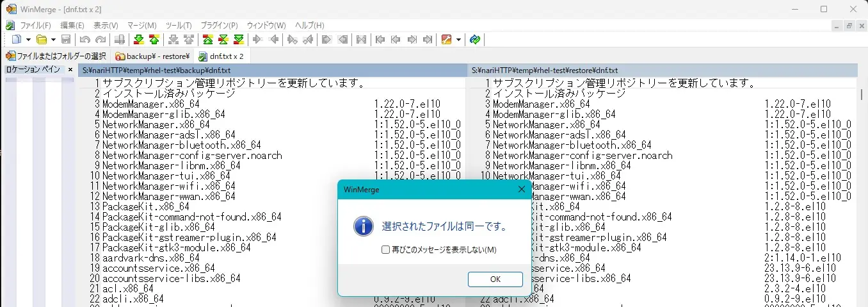The width and height of the screenshot is (868, 307).
Task: Click the Save floppy disk icon
Action: point(65,40)
